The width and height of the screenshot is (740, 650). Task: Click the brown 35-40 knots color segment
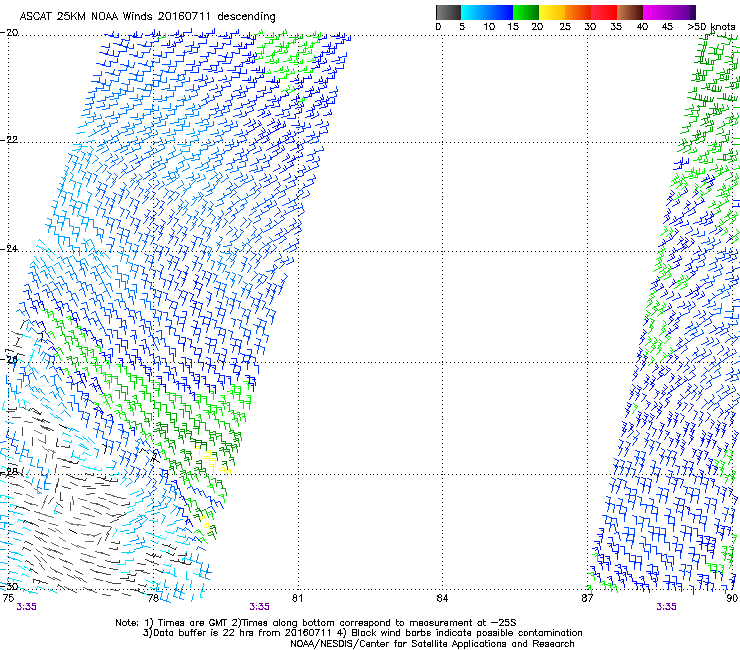[630, 12]
